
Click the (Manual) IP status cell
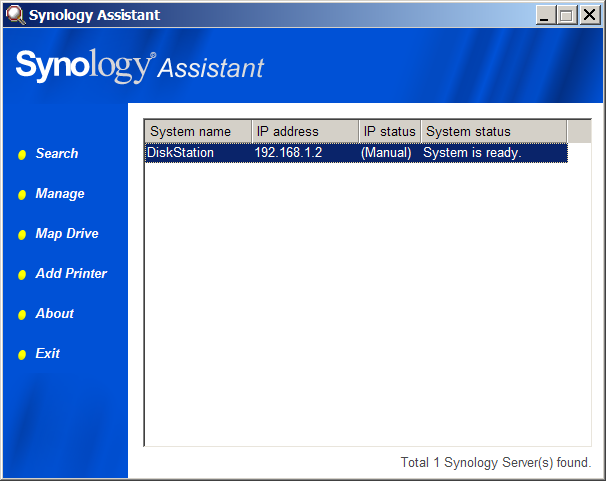point(386,153)
